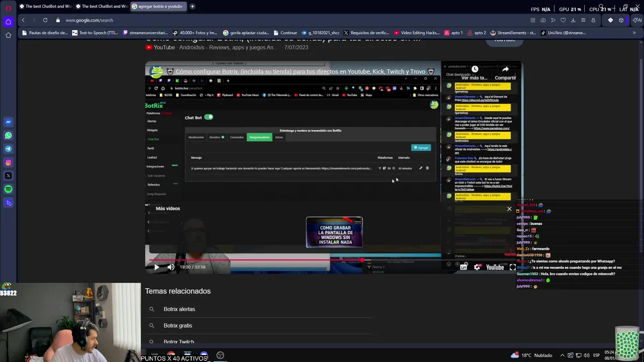Open the home icon in Opera sidebar
The width and height of the screenshot is (644, 362).
8,22
